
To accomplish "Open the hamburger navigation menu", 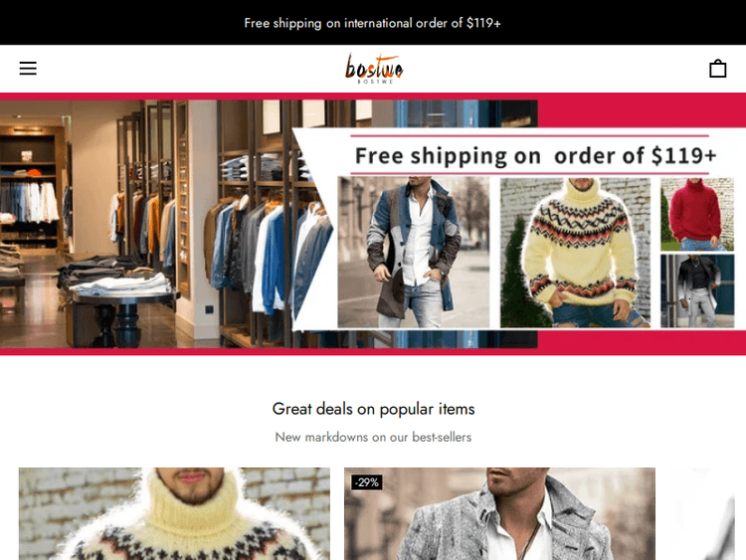I will (x=28, y=68).
